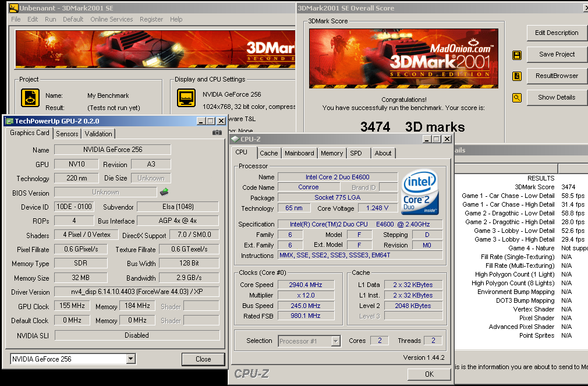588x386 pixels.
Task: Open the graphics card selection dropdown in GPU-Z
Action: (130, 359)
